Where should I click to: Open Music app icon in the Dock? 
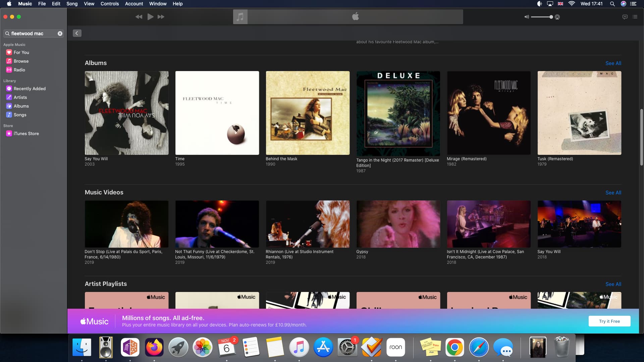pos(299,347)
